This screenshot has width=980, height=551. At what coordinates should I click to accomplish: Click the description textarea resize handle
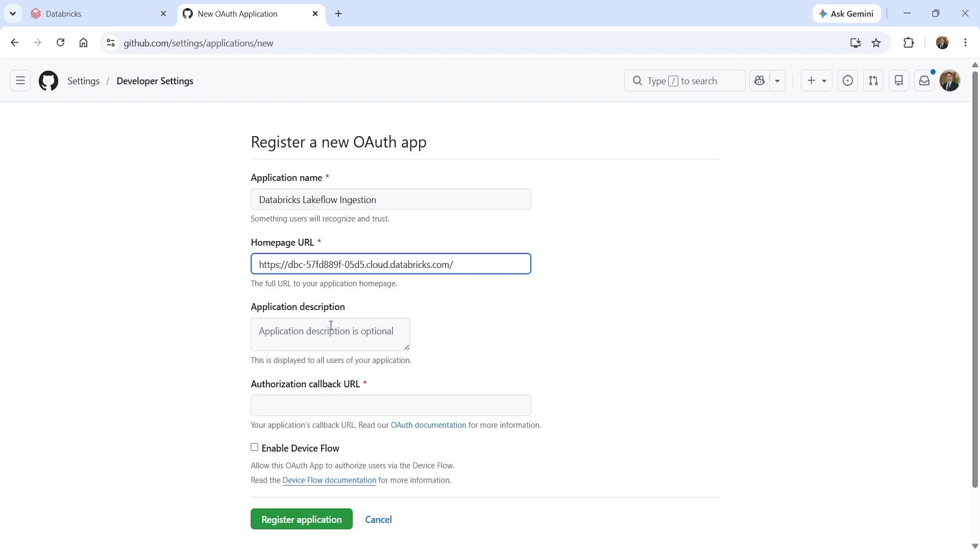[407, 347]
